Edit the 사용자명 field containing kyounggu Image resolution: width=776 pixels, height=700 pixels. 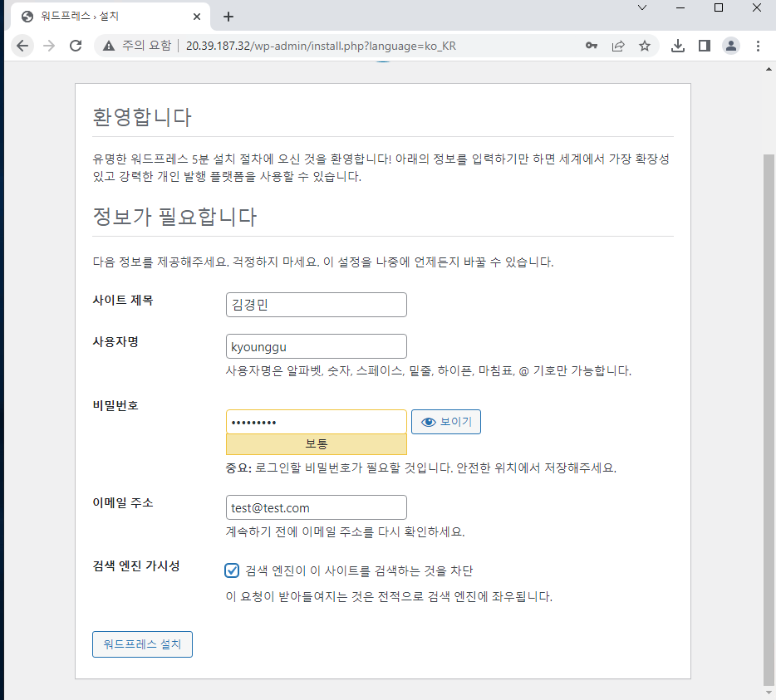click(x=317, y=346)
